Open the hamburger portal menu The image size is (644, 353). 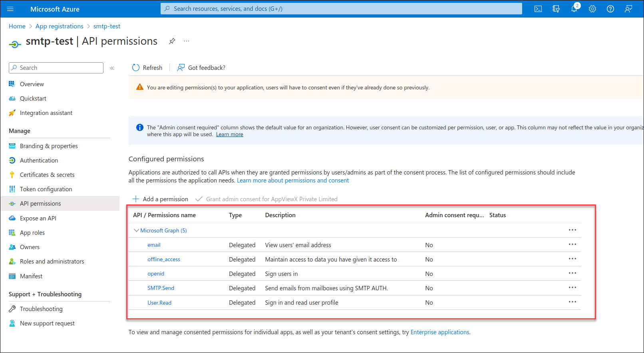click(10, 9)
